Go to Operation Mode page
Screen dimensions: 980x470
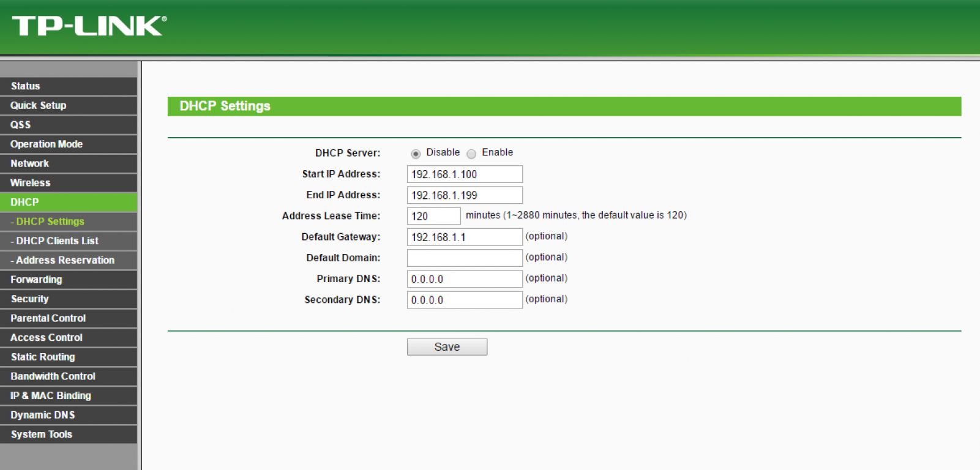pos(69,144)
